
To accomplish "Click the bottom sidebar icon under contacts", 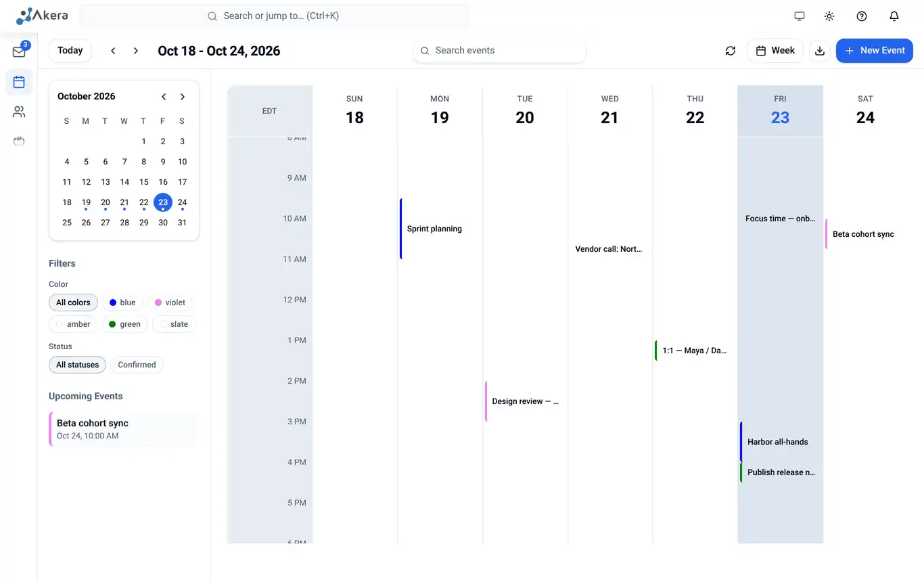I will coord(19,141).
